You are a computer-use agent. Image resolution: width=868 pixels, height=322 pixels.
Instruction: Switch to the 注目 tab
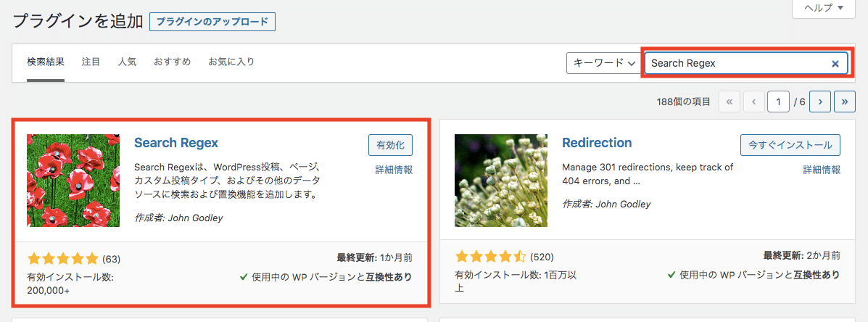pos(91,62)
